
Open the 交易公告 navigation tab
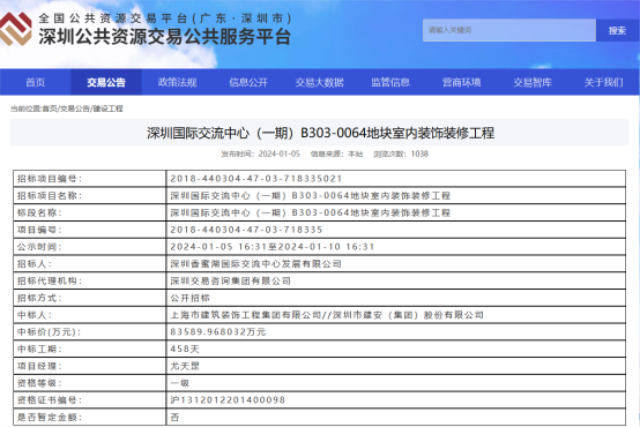[106, 82]
